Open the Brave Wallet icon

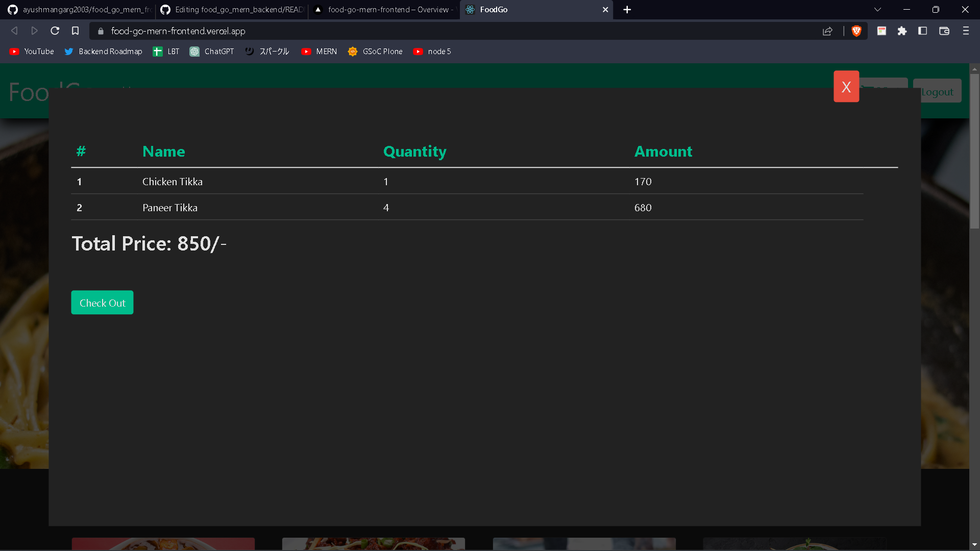(944, 31)
